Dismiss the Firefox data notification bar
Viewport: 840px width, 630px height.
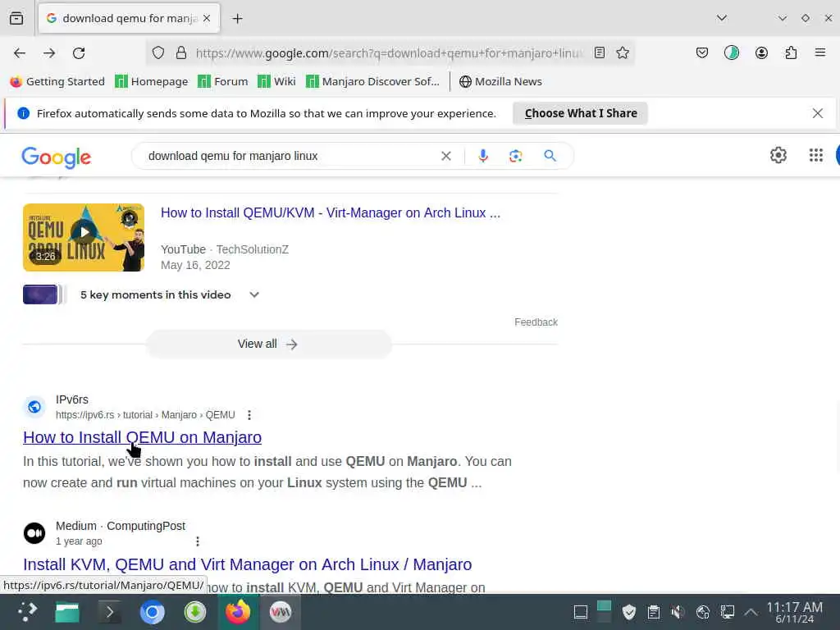(x=817, y=113)
